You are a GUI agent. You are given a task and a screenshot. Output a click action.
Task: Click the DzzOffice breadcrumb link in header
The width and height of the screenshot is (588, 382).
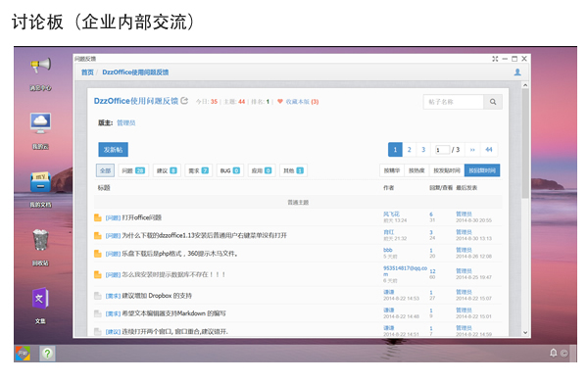135,72
